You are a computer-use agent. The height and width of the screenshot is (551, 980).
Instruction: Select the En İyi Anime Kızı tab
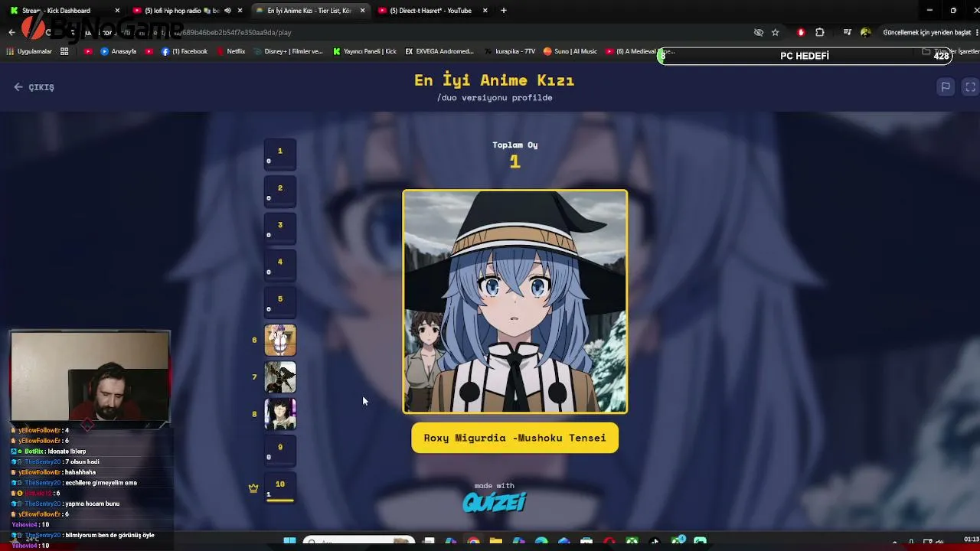pyautogui.click(x=310, y=11)
